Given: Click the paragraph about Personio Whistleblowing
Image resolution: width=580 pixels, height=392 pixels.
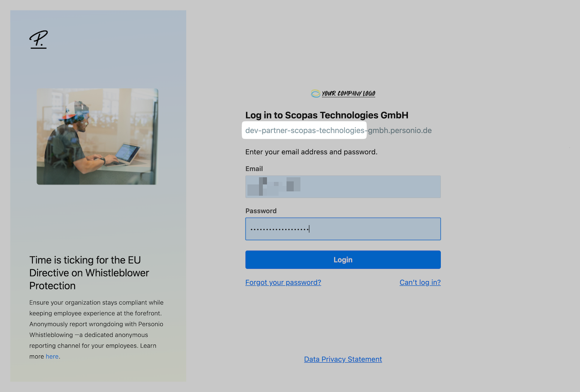Looking at the screenshot, I should pyautogui.click(x=97, y=329).
